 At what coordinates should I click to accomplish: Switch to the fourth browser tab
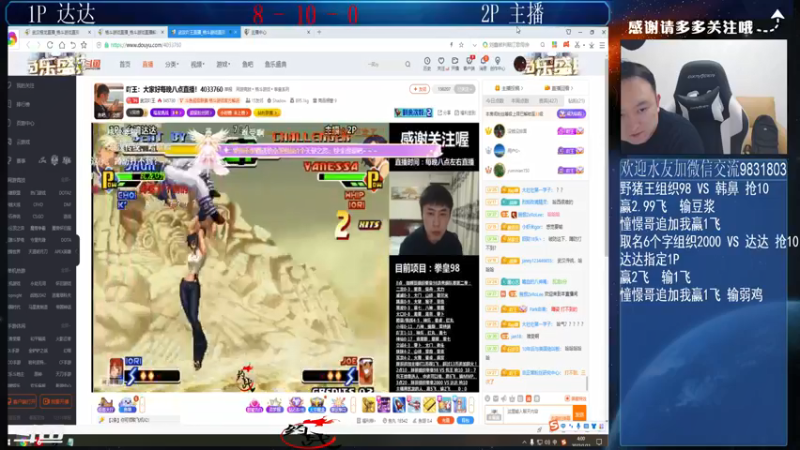point(276,32)
